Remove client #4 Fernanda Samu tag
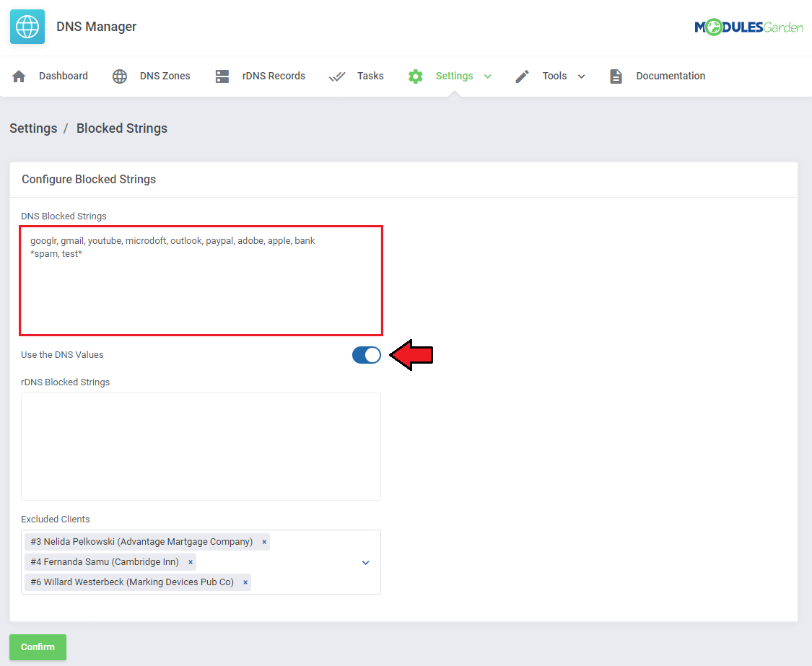This screenshot has width=812, height=666. pyautogui.click(x=191, y=562)
